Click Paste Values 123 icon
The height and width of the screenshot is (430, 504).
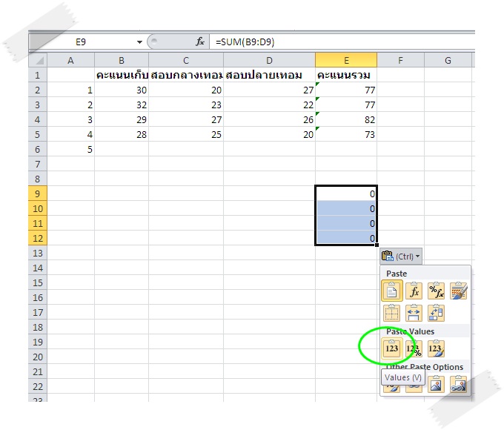tap(392, 348)
